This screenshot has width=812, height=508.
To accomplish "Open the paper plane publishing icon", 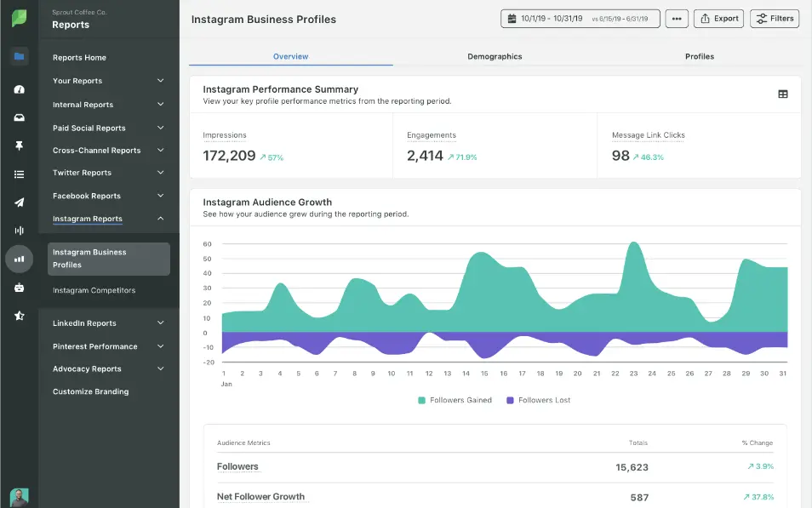I will pos(19,203).
